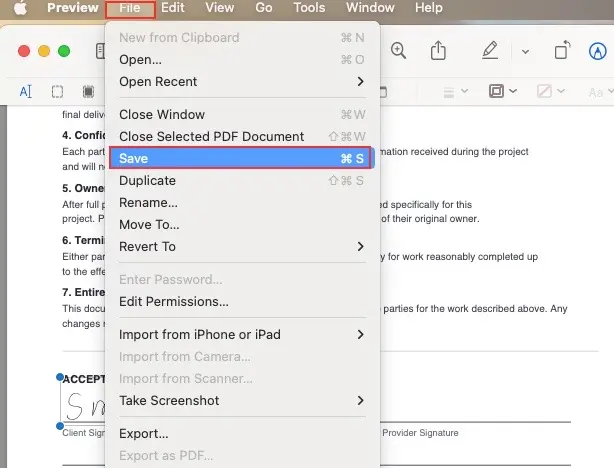Open the Tools menu
The width and height of the screenshot is (614, 468).
pos(309,7)
